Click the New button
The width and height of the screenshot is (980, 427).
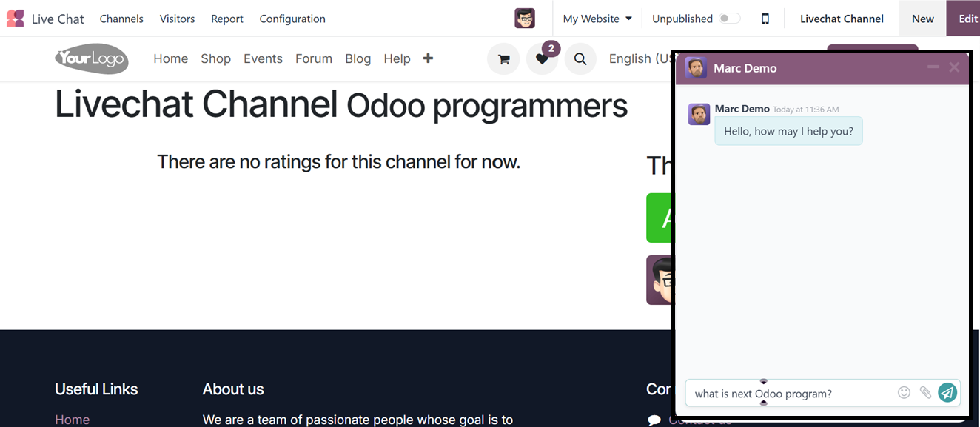(923, 19)
